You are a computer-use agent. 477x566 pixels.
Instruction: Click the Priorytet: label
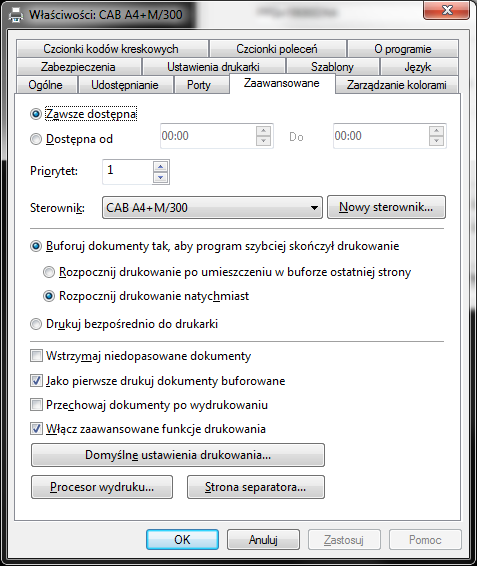54,171
